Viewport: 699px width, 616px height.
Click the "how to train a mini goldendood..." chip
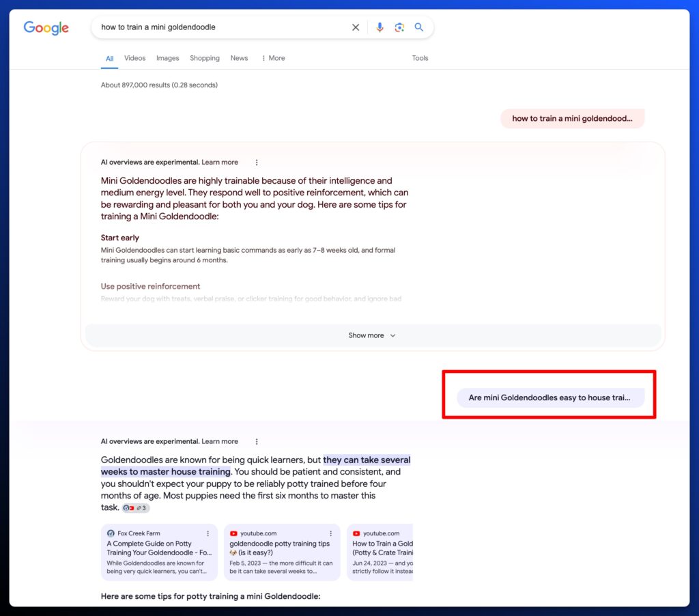572,118
